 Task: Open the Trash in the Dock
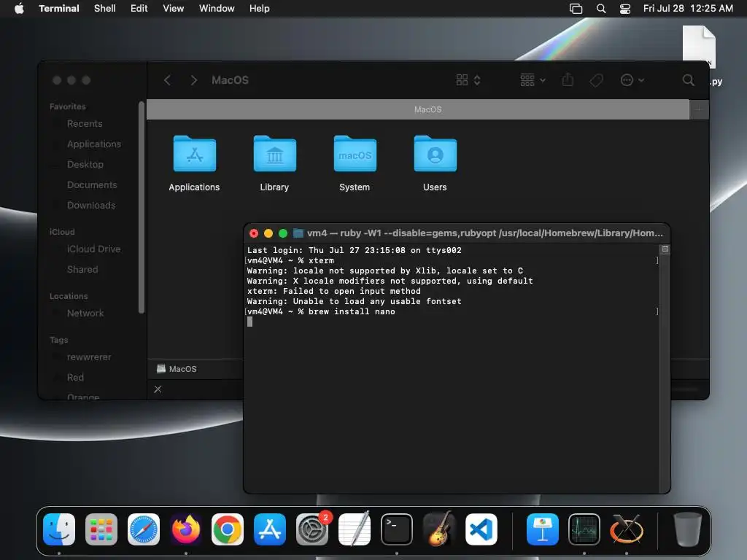(x=687, y=529)
